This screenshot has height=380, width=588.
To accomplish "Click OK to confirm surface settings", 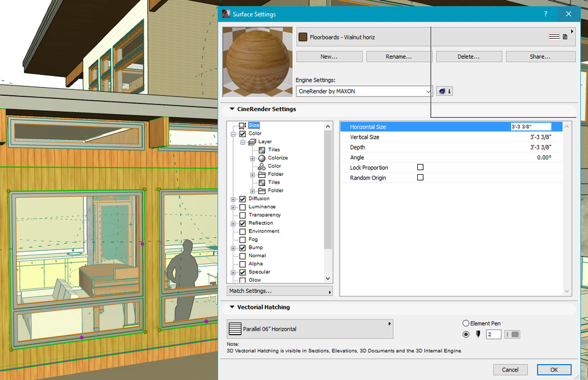I will click(x=554, y=369).
